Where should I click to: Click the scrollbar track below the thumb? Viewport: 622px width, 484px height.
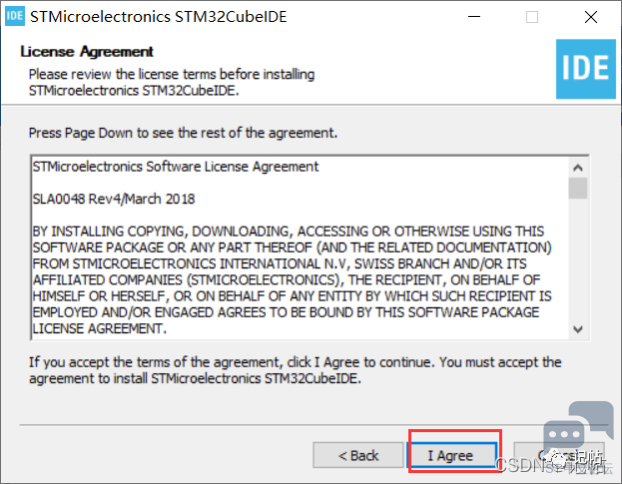tap(578, 259)
